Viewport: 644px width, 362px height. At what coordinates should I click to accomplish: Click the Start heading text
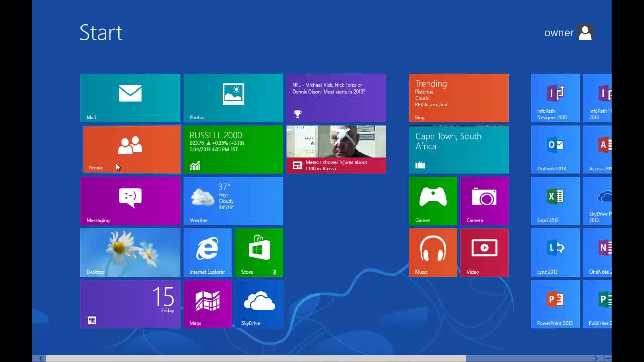tap(101, 33)
